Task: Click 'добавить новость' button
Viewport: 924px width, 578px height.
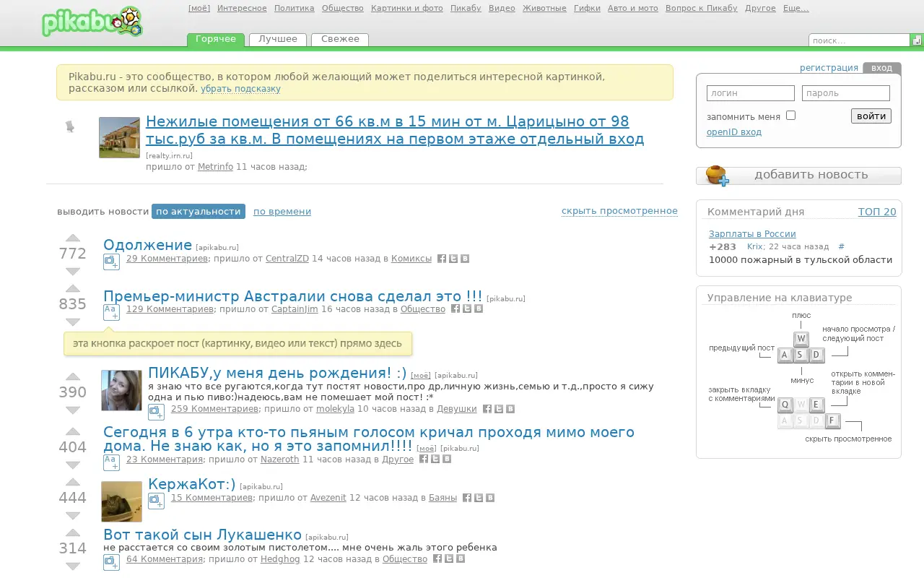Action: tap(798, 175)
